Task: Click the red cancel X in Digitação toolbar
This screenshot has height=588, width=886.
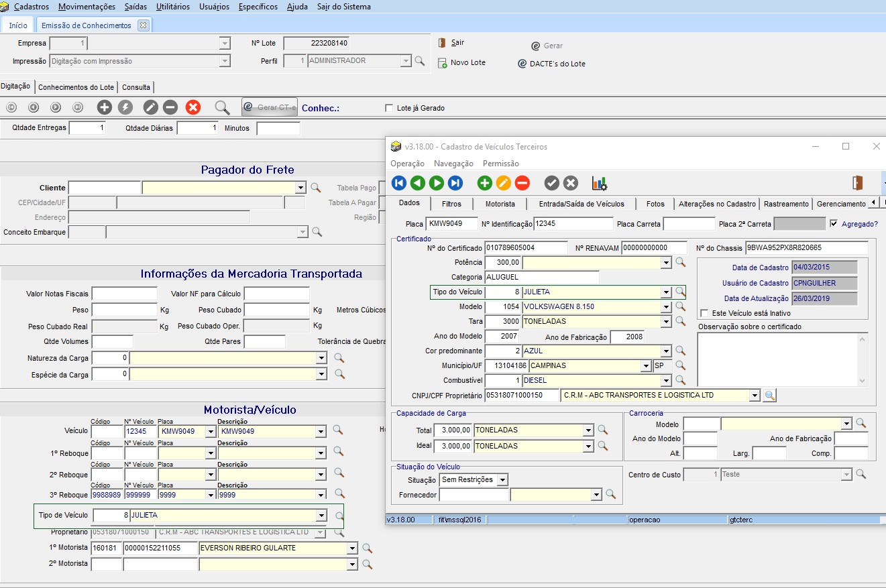Action: point(193,107)
